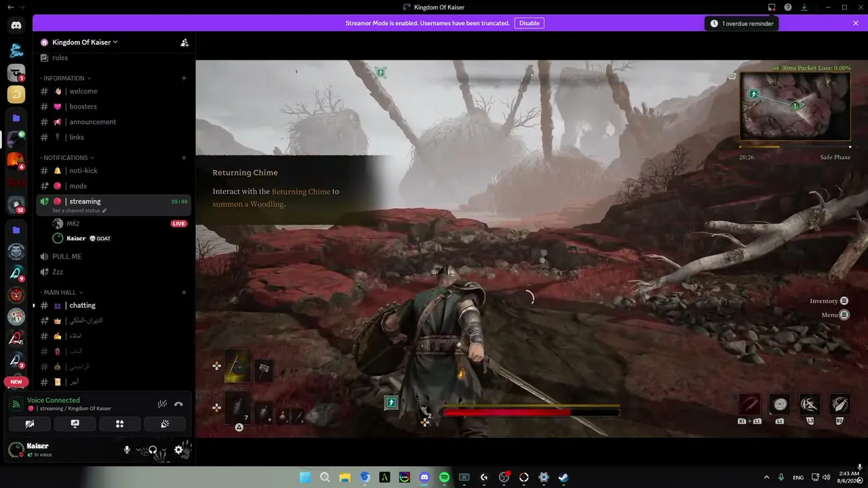Open Windows Search on the taskbar

click(x=325, y=477)
